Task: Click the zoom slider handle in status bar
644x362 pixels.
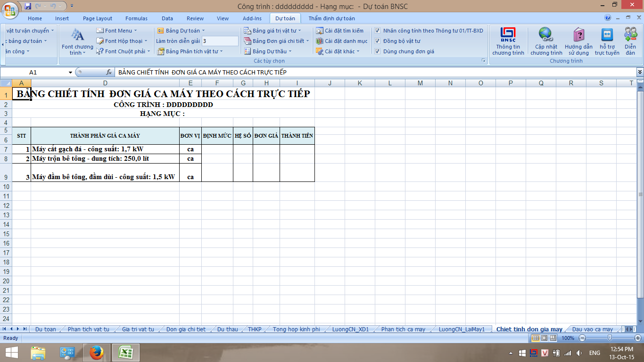Action: tap(610, 338)
